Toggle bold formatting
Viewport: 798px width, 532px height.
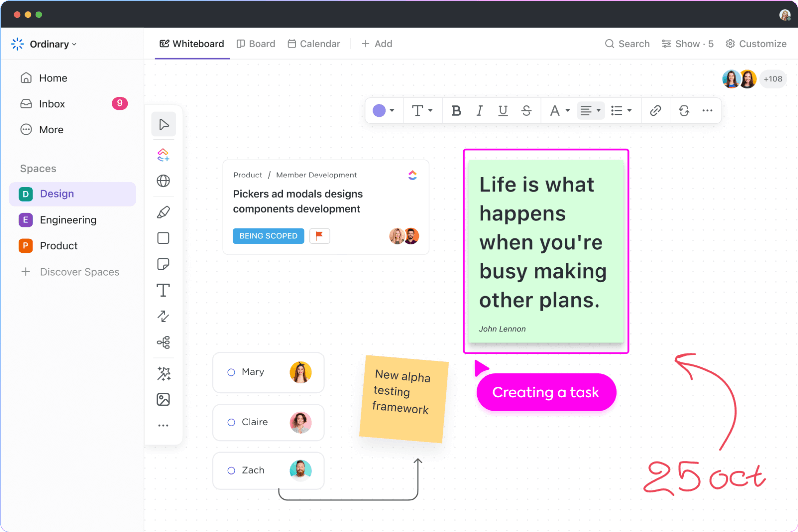click(456, 110)
